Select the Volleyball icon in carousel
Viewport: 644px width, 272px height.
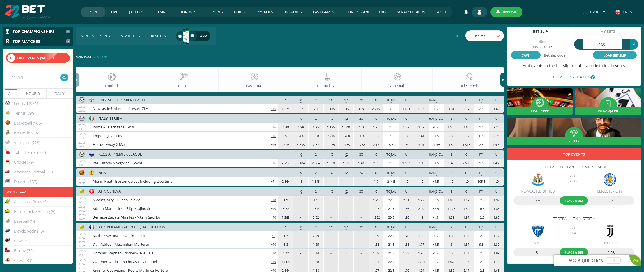click(397, 76)
